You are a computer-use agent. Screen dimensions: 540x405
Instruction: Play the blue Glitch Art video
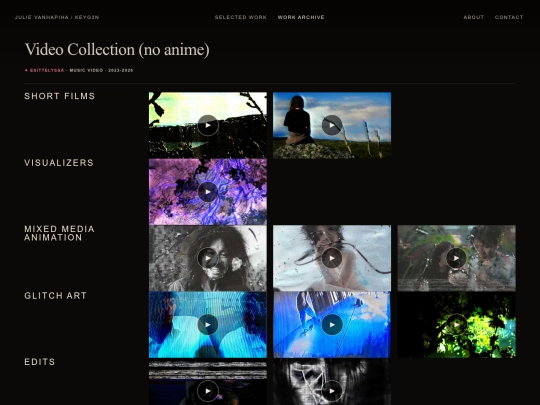coord(332,324)
